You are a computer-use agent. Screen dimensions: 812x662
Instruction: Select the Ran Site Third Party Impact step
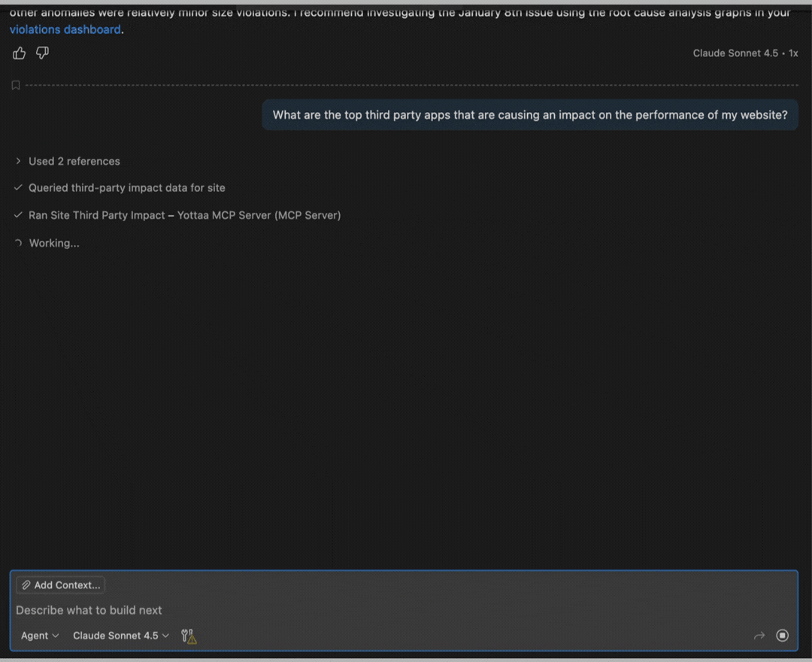[x=184, y=215]
